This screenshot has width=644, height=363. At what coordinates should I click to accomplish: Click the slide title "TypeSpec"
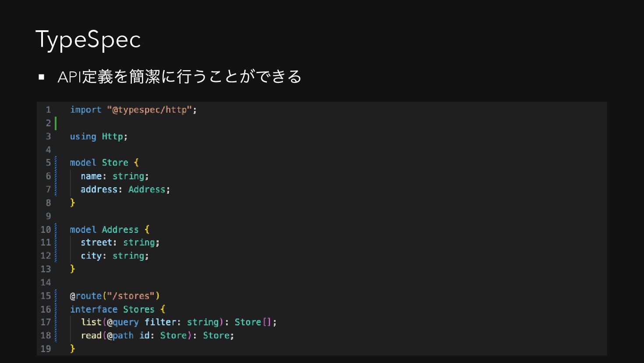(88, 39)
